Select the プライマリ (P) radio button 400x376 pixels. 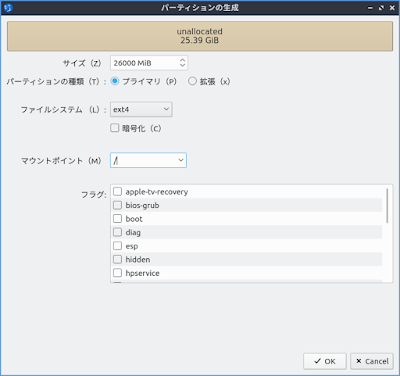tap(115, 81)
